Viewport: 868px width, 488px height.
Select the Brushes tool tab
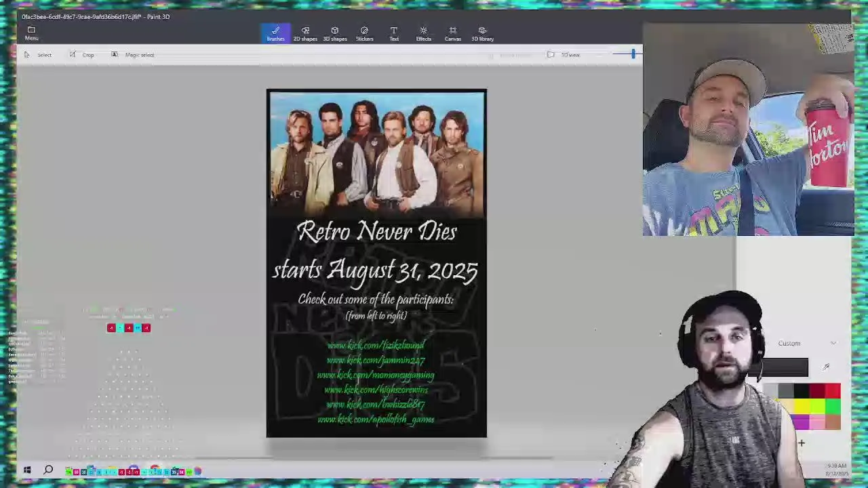tap(275, 33)
